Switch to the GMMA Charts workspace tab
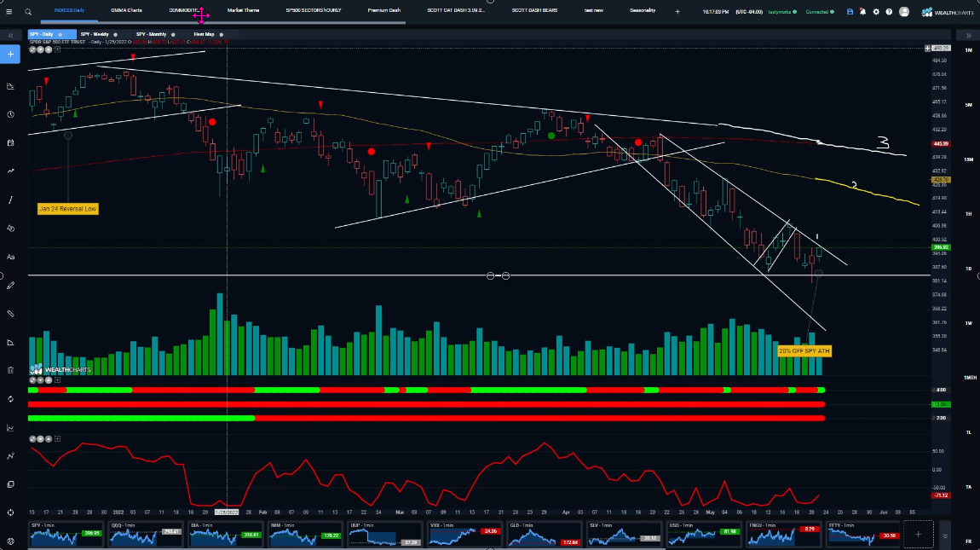980x550 pixels. (x=126, y=10)
